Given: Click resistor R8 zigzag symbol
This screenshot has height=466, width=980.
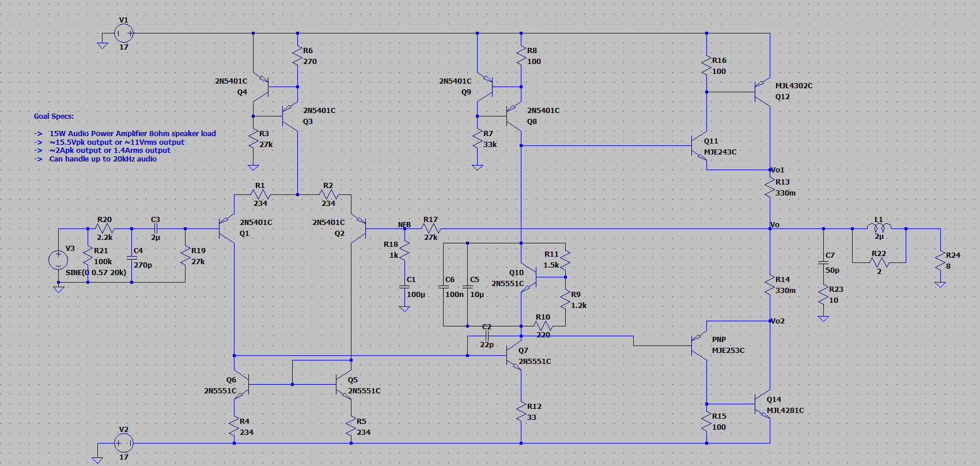Looking at the screenshot, I should pos(521,56).
